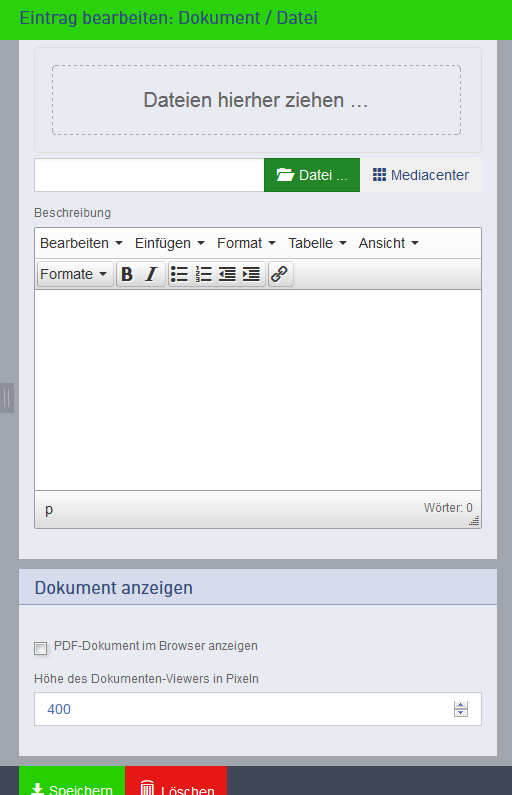Click the Dateien hierher ziehen drop zone
512x795 pixels.
(257, 100)
